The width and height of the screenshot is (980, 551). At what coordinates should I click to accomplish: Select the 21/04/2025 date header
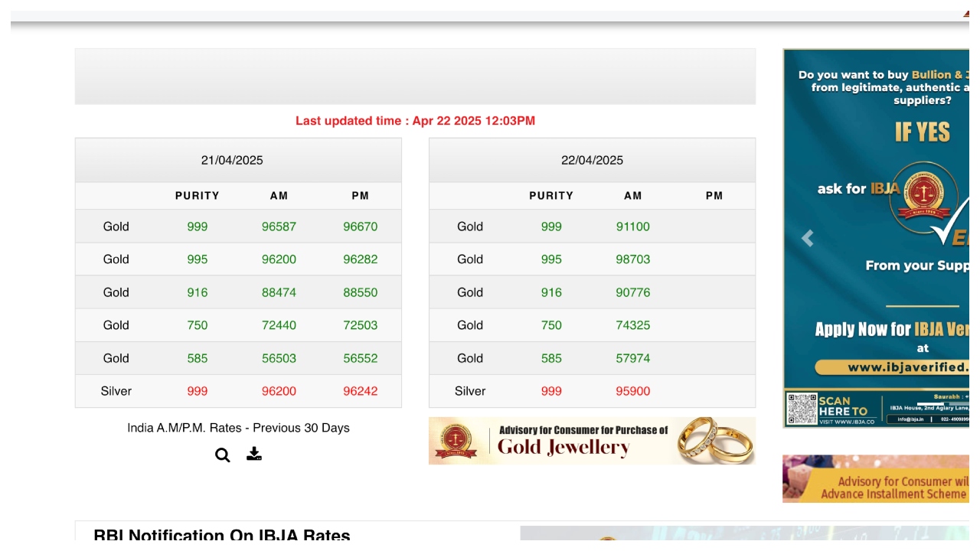[232, 160]
